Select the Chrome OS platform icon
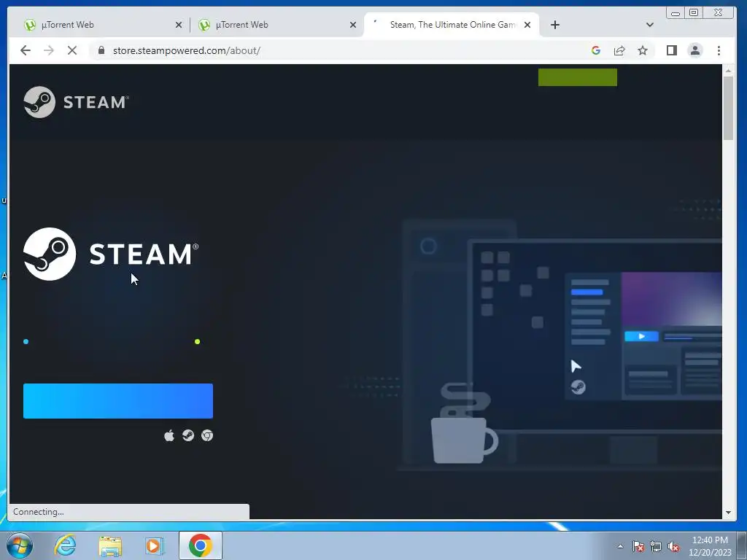 pyautogui.click(x=207, y=435)
